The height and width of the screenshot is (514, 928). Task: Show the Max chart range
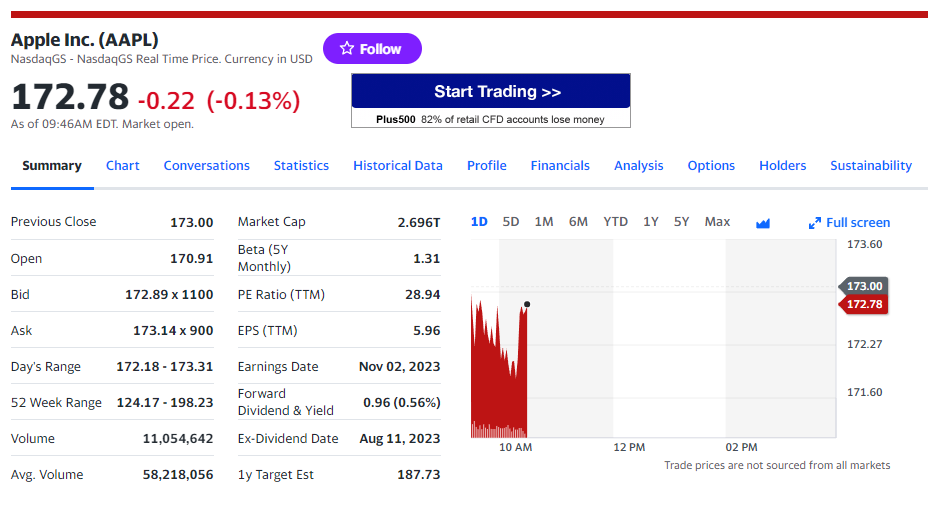717,222
